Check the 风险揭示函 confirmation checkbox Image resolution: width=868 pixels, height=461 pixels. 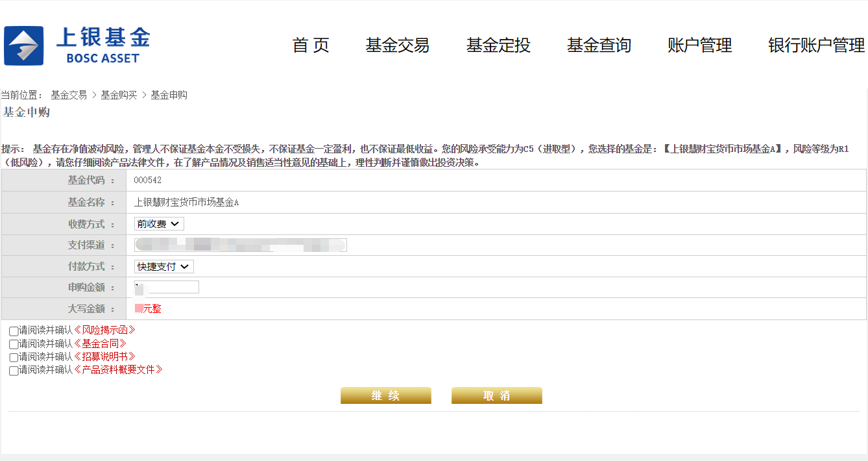[x=12, y=331]
